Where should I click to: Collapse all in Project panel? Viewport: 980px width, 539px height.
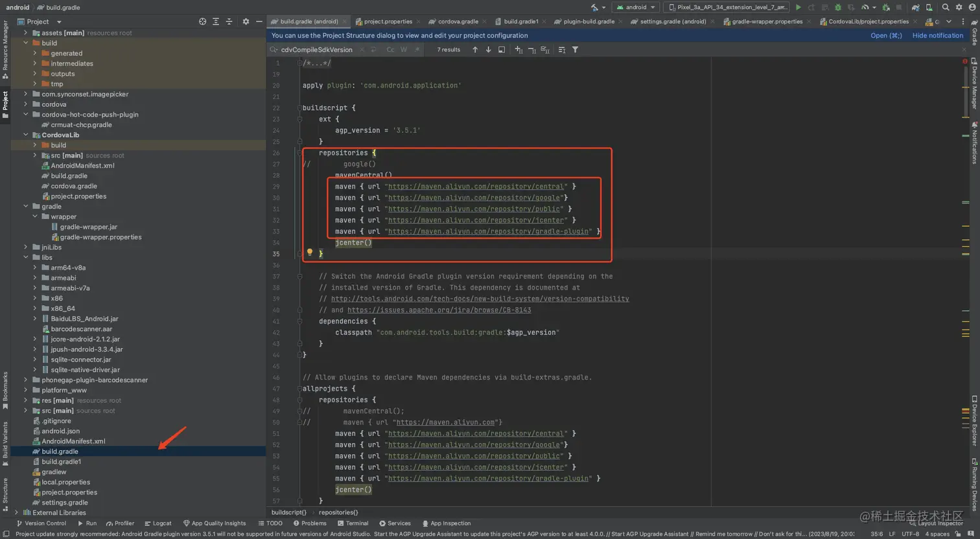tap(229, 21)
